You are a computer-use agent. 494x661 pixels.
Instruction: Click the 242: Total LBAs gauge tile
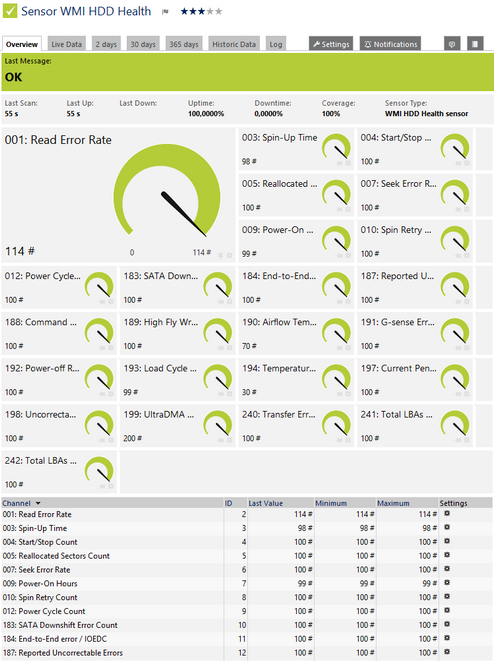59,472
